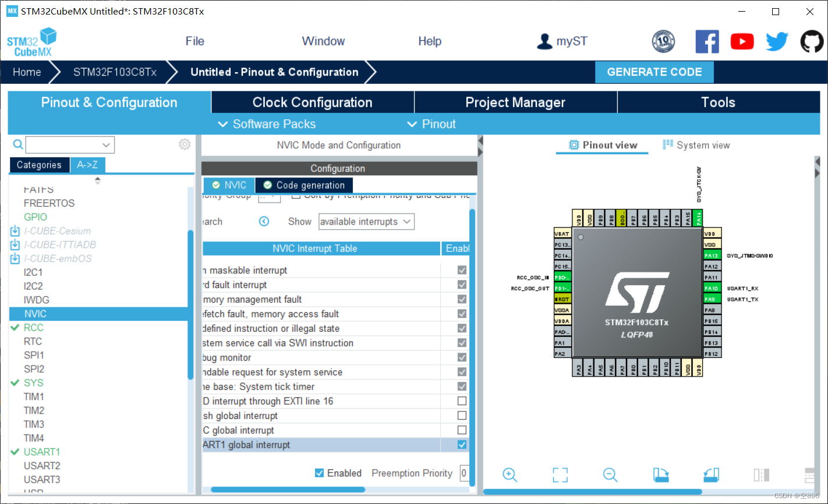Toggle Non maskable interrupt enabled checkbox
This screenshot has width=828, height=504.
pyautogui.click(x=462, y=270)
